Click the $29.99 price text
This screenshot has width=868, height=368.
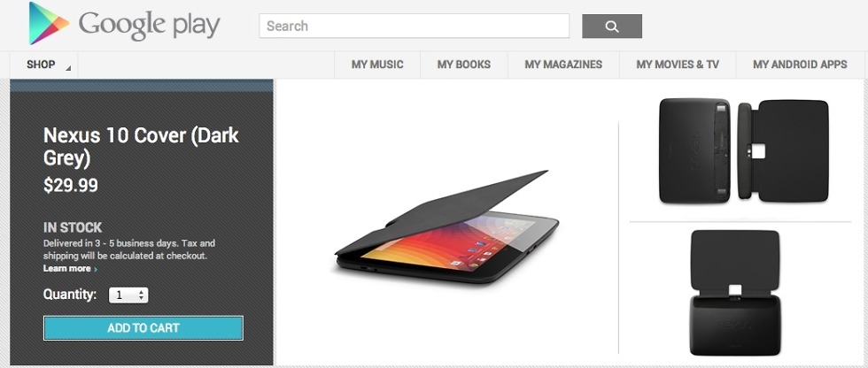click(71, 186)
